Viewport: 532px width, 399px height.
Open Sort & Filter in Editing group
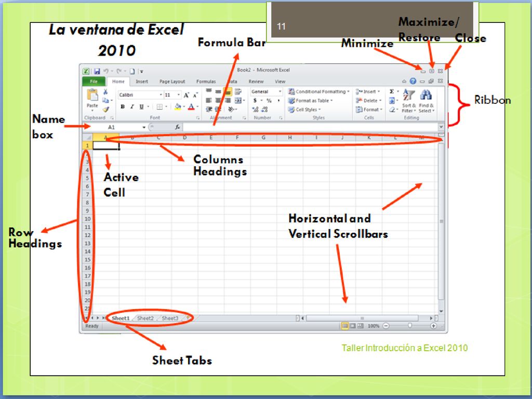click(x=409, y=101)
